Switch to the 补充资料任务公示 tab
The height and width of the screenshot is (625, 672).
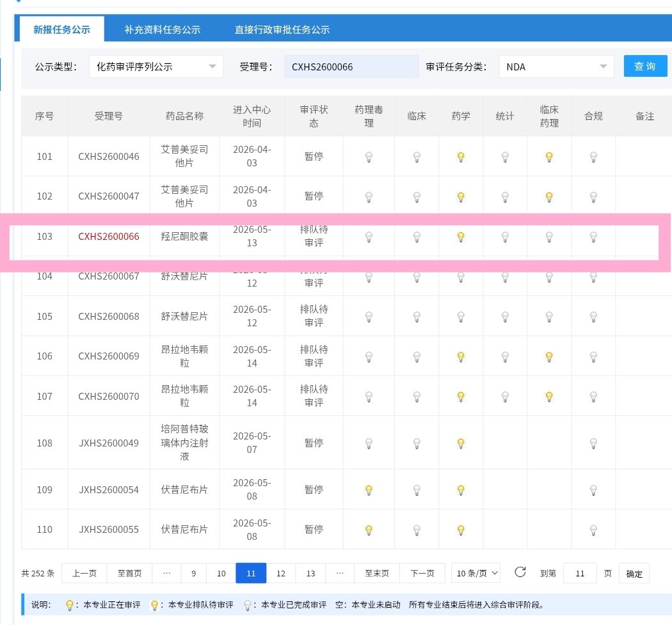(x=163, y=29)
